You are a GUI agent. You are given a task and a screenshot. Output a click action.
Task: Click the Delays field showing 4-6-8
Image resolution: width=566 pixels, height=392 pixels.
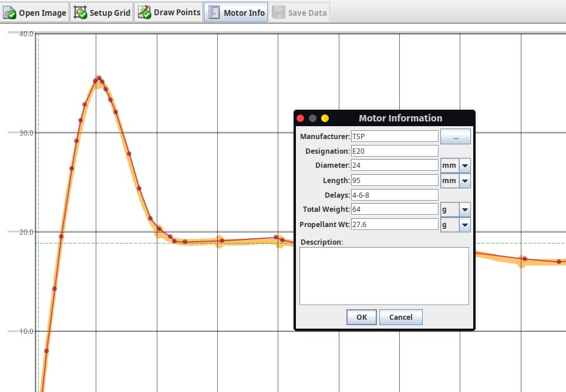pyautogui.click(x=395, y=195)
